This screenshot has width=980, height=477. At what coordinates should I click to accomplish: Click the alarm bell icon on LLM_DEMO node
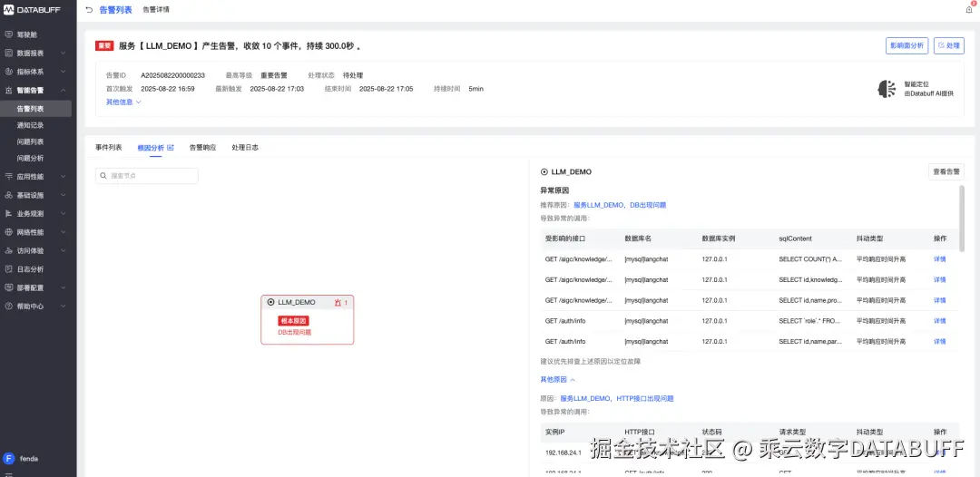338,302
